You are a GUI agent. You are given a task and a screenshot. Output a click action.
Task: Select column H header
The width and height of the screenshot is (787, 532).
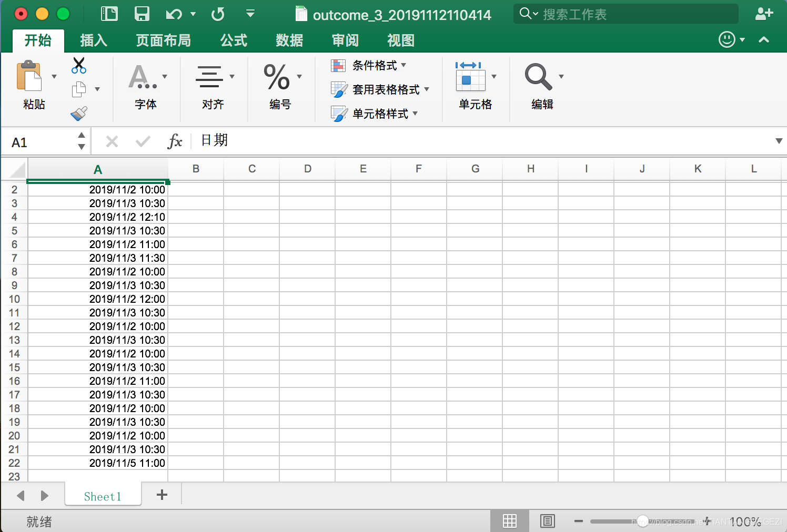(x=531, y=169)
